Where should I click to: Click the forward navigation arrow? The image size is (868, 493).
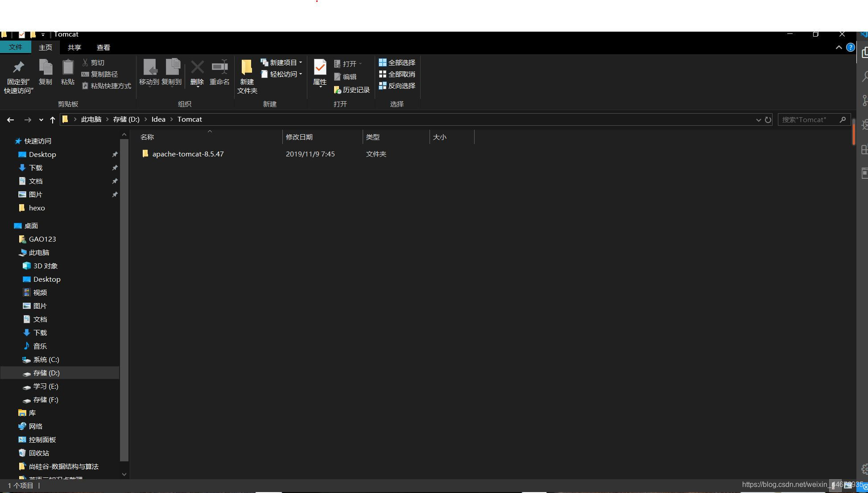[x=28, y=119]
